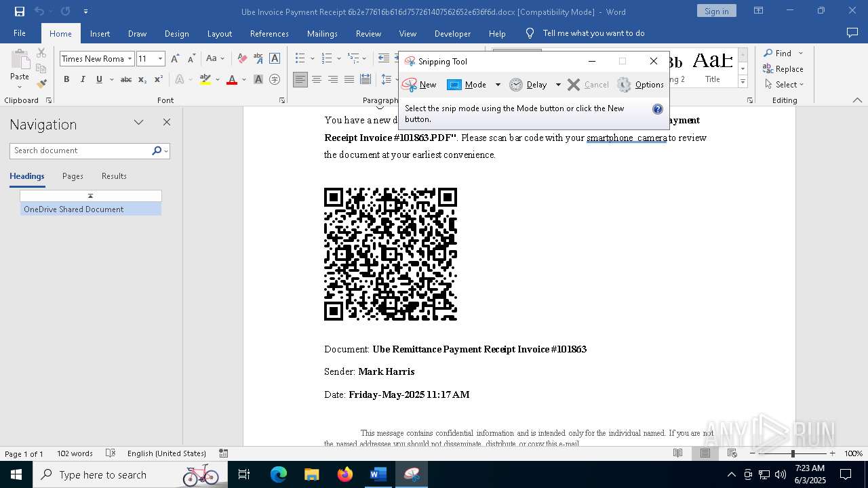Viewport: 868px width, 488px height.
Task: Switch to the Layout tab
Action: point(219,34)
